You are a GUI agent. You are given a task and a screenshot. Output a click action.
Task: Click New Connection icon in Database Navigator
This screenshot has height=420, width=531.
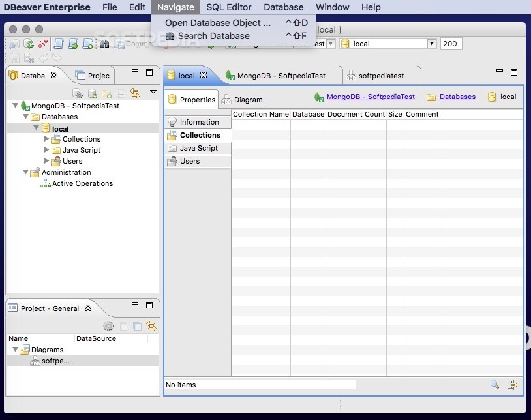coord(93,93)
